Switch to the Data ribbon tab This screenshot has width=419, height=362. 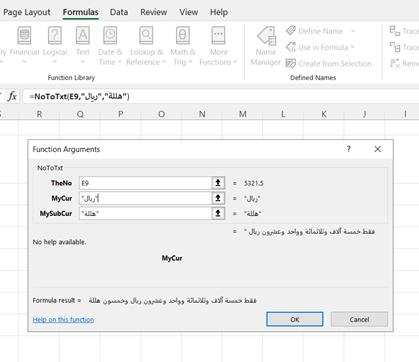(x=119, y=12)
